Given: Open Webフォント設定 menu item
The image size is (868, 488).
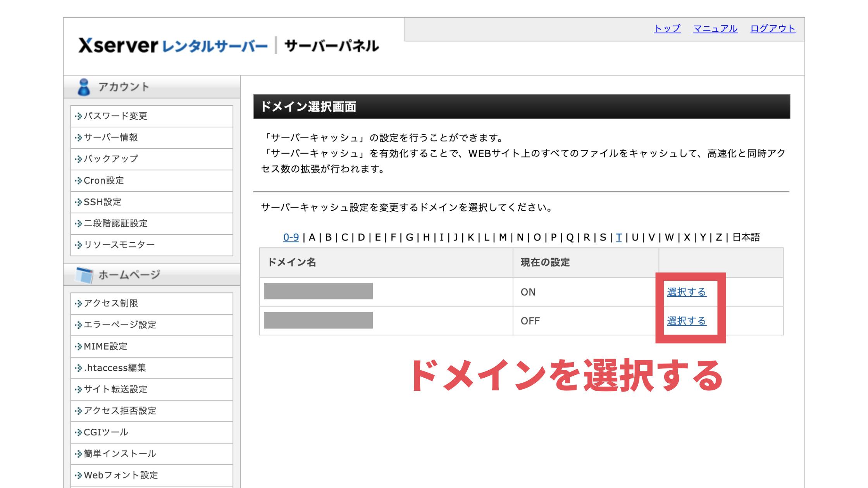Looking at the screenshot, I should (152, 475).
